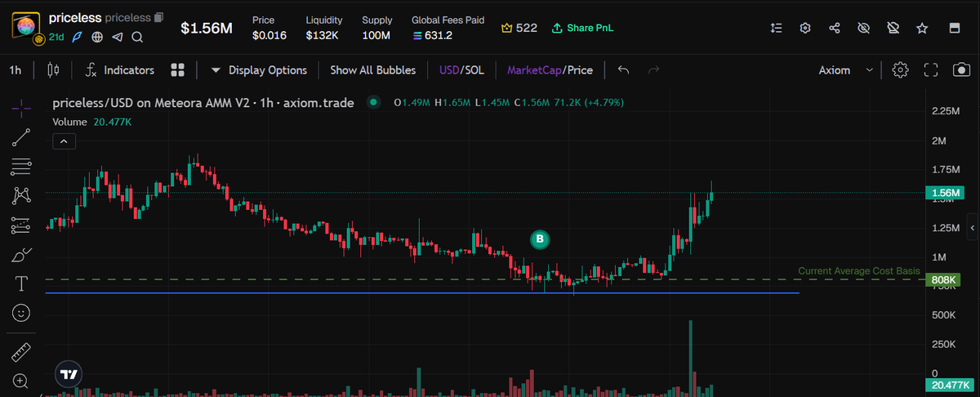Image resolution: width=980 pixels, height=397 pixels.
Task: Open the list sort icon in header
Action: coord(777,28)
